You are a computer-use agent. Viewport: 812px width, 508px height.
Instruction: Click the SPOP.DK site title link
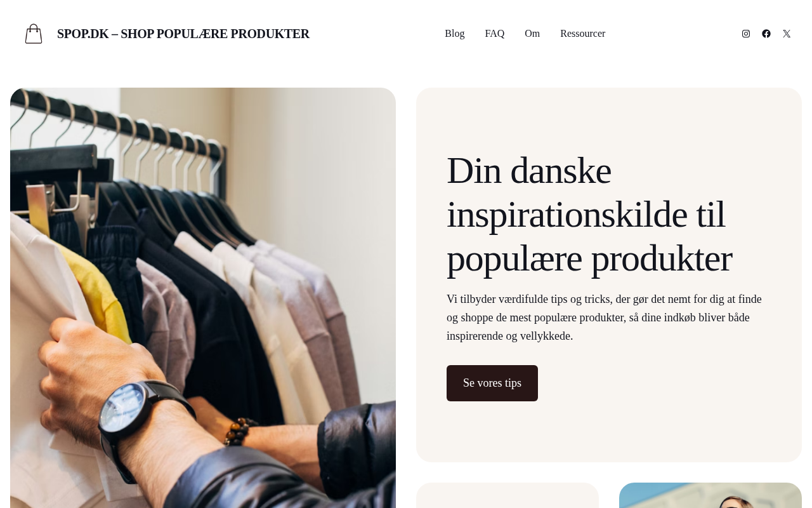(183, 34)
